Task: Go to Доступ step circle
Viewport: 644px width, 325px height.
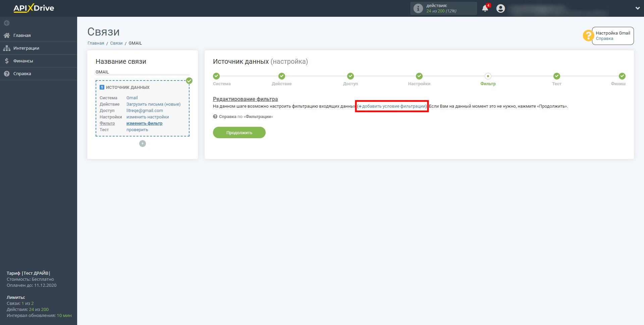Action: [351, 76]
